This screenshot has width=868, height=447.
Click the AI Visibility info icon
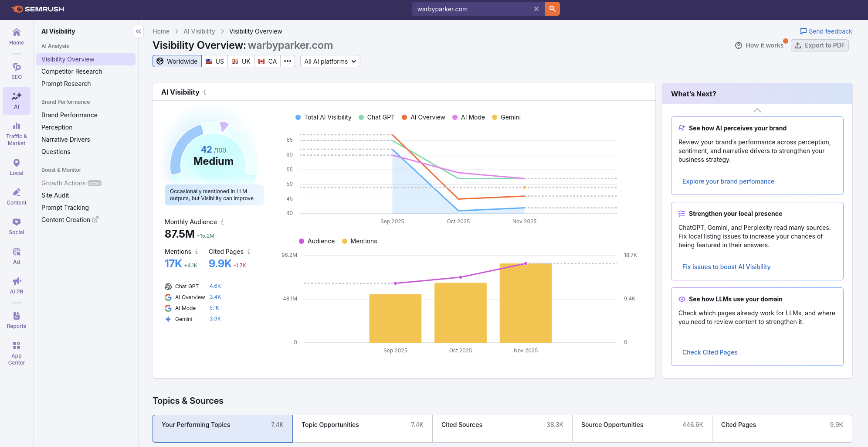click(x=205, y=92)
